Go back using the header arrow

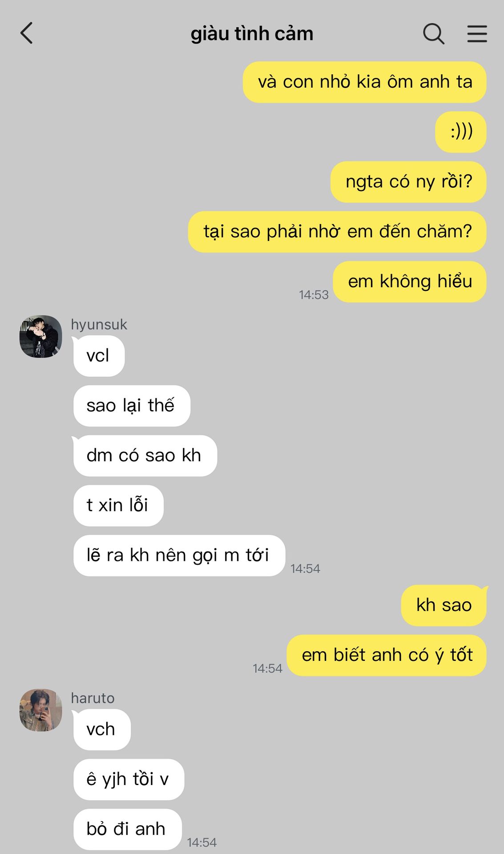(x=27, y=33)
